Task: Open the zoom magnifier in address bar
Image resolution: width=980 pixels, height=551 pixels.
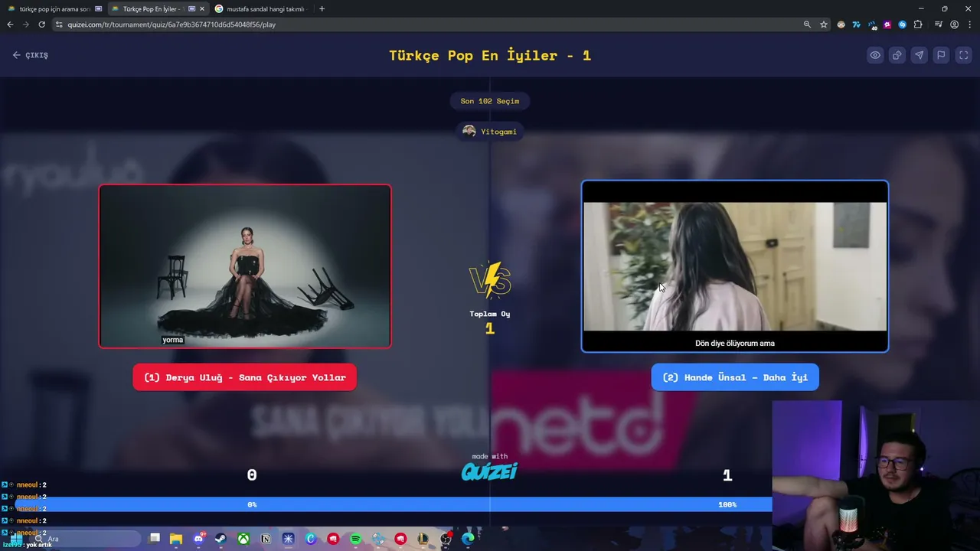Action: 807,24
